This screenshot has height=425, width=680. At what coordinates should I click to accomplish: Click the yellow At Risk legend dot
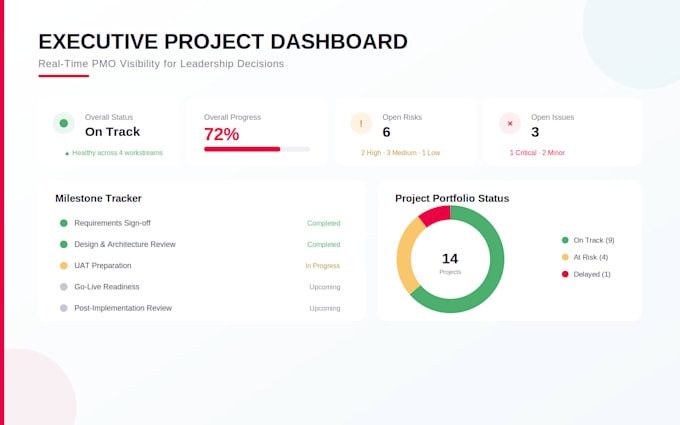tap(565, 257)
